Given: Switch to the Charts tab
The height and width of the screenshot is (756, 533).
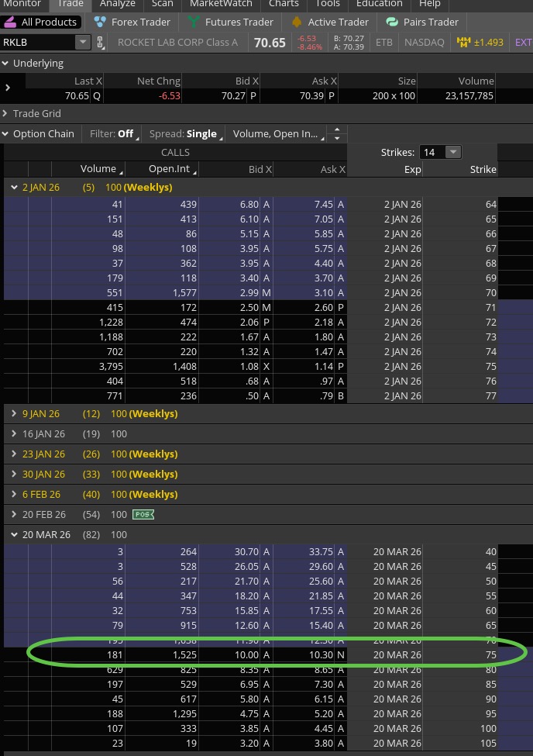Looking at the screenshot, I should coord(284,4).
